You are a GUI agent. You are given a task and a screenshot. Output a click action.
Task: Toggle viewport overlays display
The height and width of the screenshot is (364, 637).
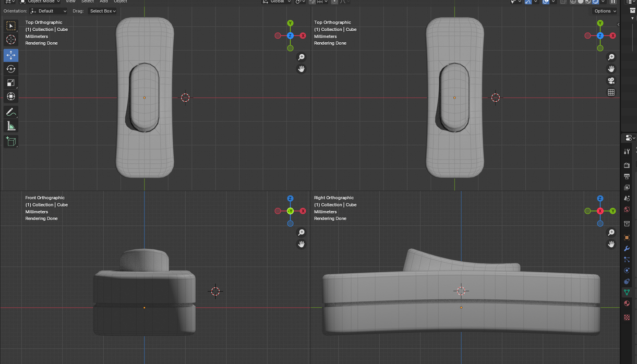click(x=546, y=2)
